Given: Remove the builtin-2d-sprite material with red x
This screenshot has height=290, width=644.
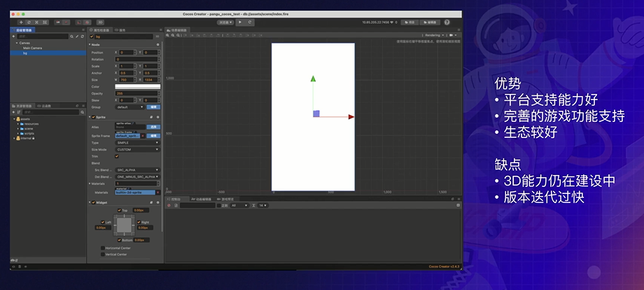Looking at the screenshot, I should [158, 192].
